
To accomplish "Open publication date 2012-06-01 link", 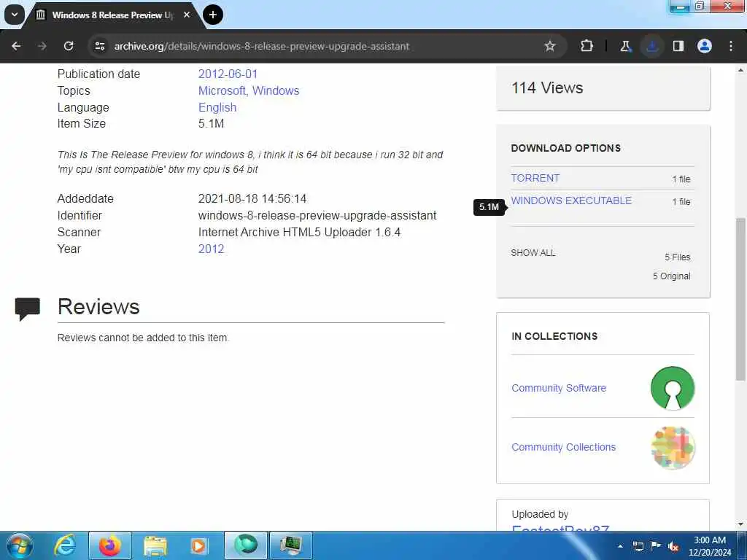I will coord(228,74).
